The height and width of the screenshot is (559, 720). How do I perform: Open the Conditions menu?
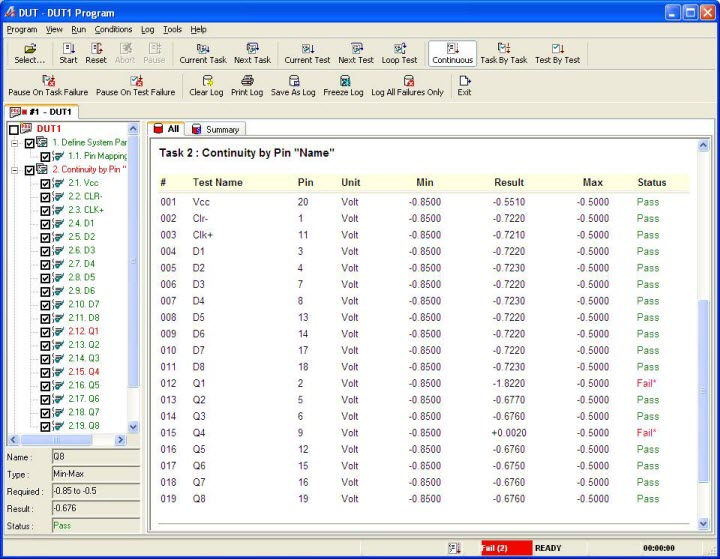point(113,30)
